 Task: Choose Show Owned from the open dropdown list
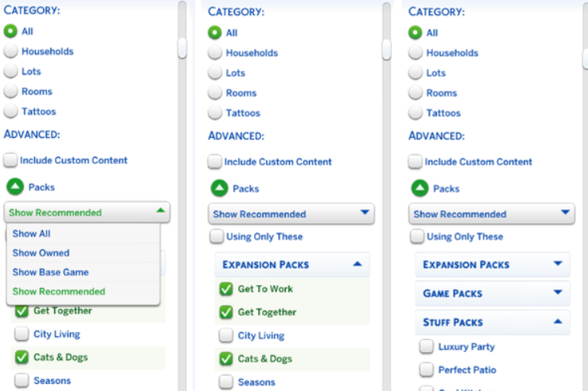tap(41, 252)
